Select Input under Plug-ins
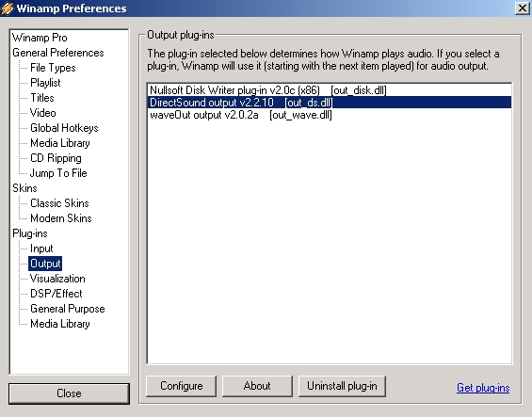This screenshot has width=532, height=417. (41, 249)
